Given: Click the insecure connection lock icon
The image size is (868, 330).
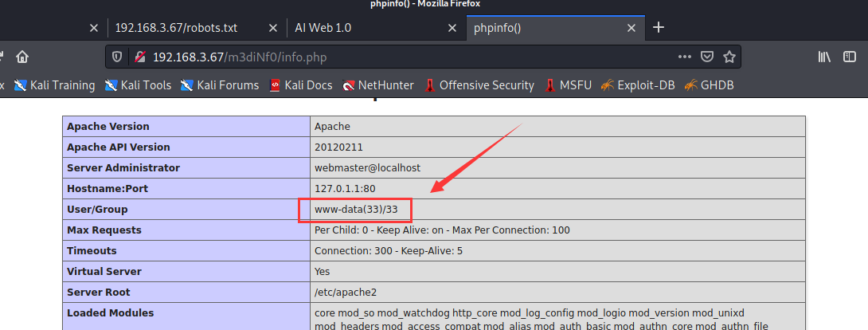Looking at the screenshot, I should click(x=138, y=57).
